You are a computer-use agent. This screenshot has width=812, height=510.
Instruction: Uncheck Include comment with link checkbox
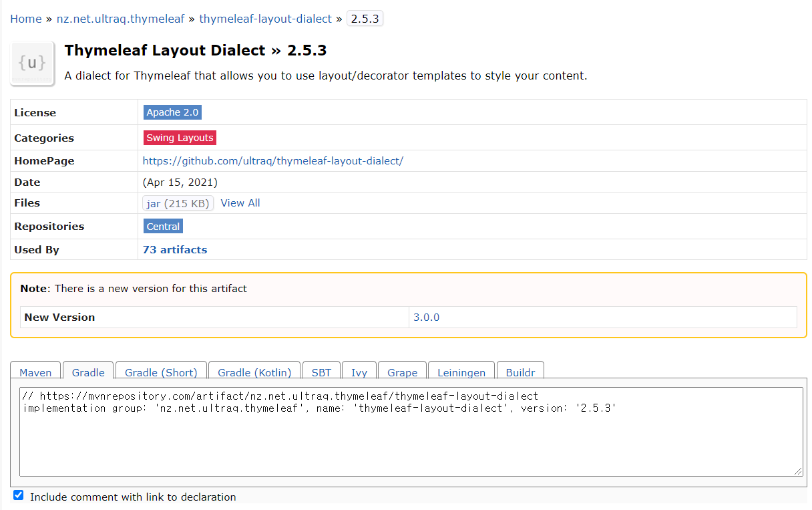pyautogui.click(x=19, y=495)
